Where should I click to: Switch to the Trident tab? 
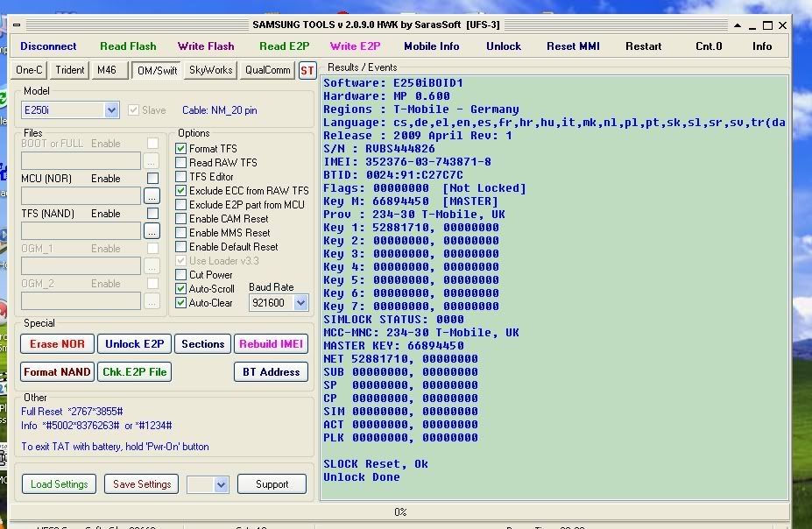69,70
